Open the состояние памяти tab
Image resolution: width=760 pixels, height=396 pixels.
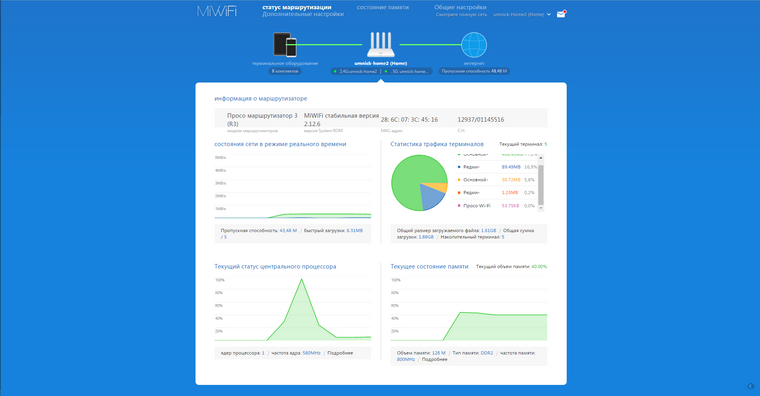(383, 7)
